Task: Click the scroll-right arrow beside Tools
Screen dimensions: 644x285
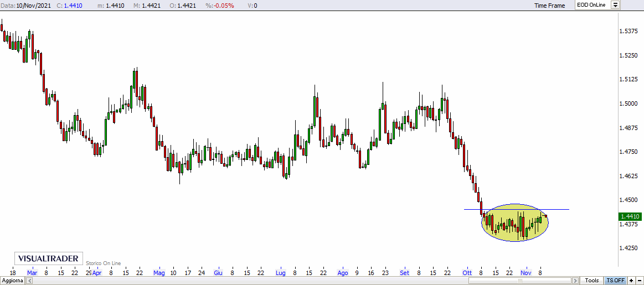Action: point(575,281)
